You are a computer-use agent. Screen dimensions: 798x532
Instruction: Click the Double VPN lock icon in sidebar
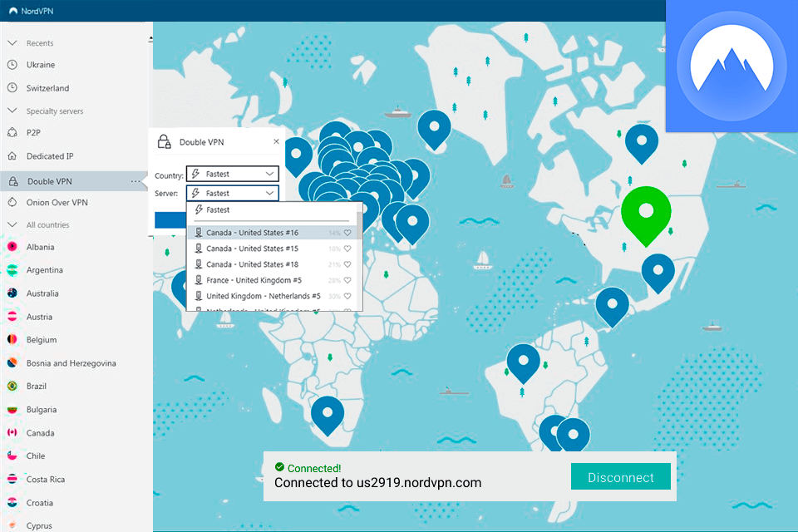(x=14, y=181)
